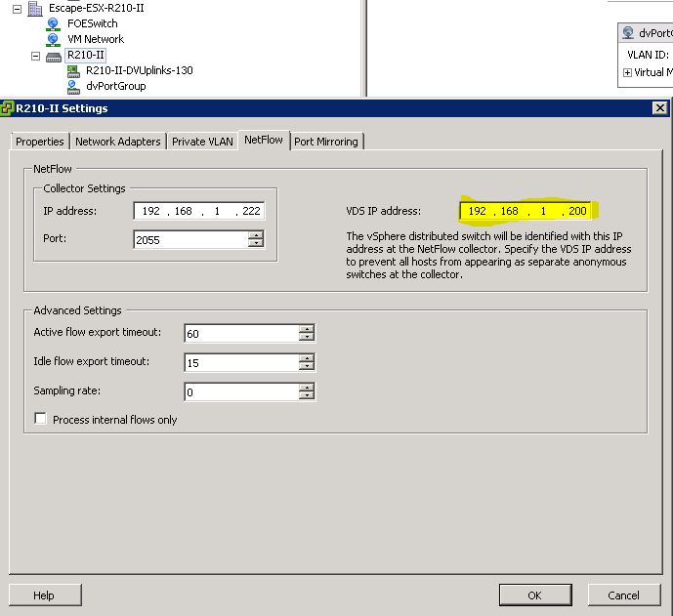Click the last octet 200 of VDS IP
The image size is (673, 616).
click(x=577, y=211)
